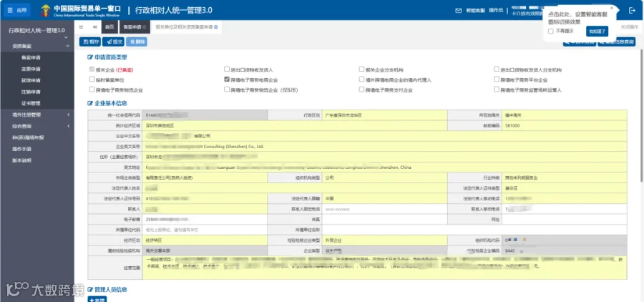Open 备案申请 in the sidebar
This screenshot has width=644, height=302.
click(x=31, y=58)
